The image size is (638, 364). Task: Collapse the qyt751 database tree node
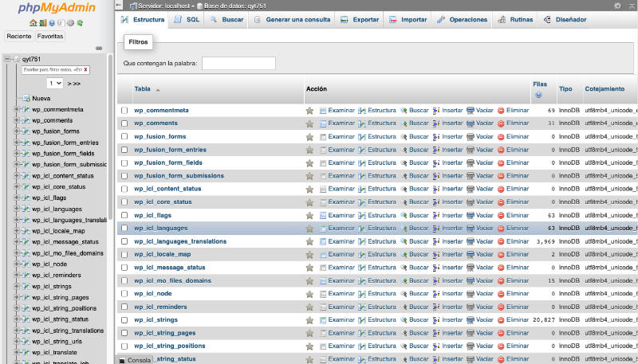[x=6, y=59]
